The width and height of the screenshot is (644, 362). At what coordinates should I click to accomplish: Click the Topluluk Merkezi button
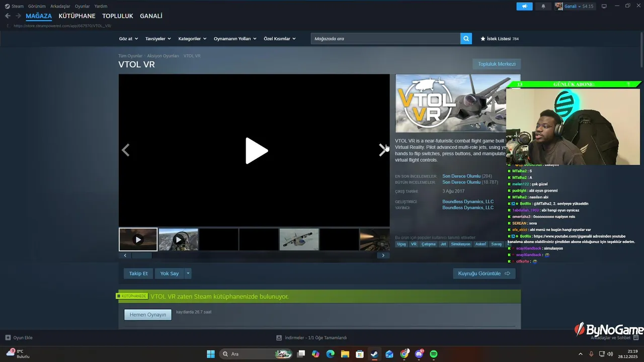(497, 64)
